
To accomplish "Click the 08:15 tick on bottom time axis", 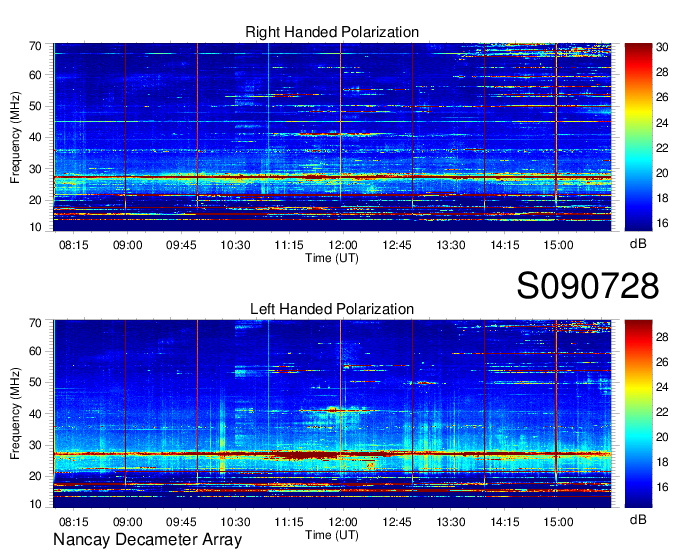I will pos(73,522).
